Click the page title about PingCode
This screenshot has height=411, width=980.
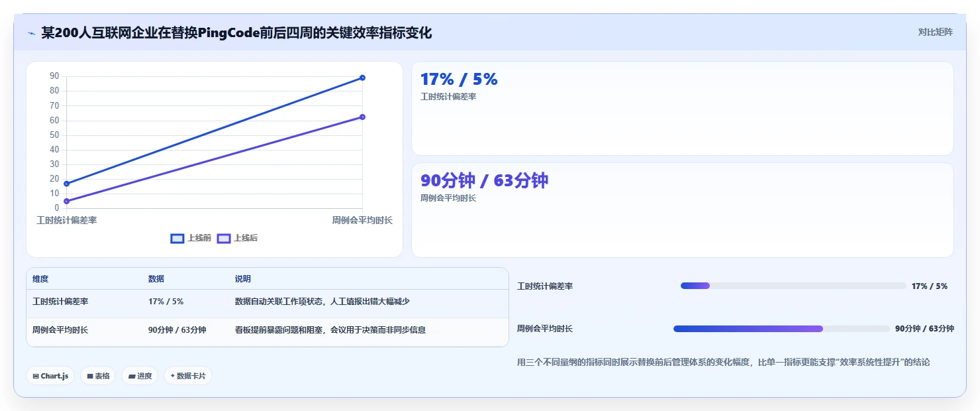(x=236, y=32)
